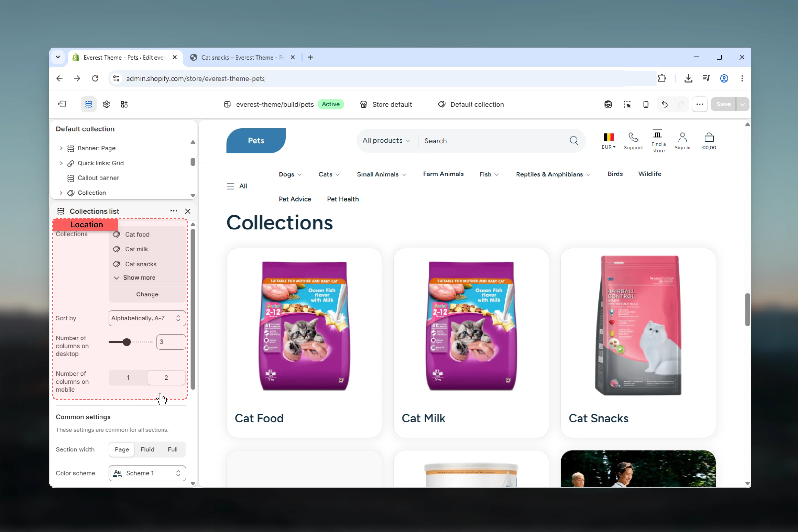Click the store search magnifier icon
The image size is (798, 532).
point(574,140)
